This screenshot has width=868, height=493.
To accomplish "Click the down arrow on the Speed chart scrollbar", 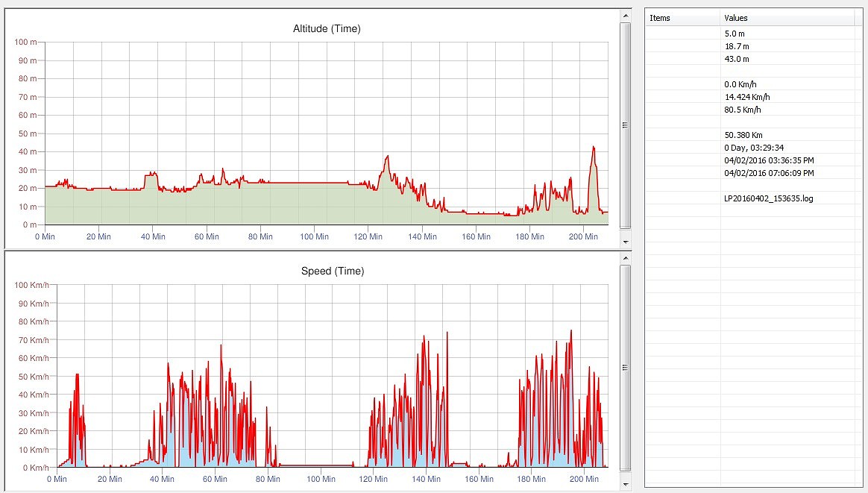I will click(x=625, y=485).
